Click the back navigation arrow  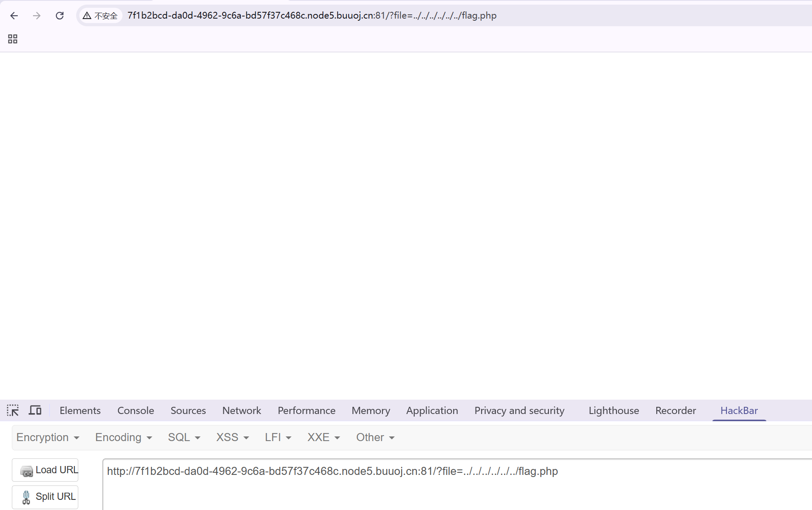click(x=14, y=16)
